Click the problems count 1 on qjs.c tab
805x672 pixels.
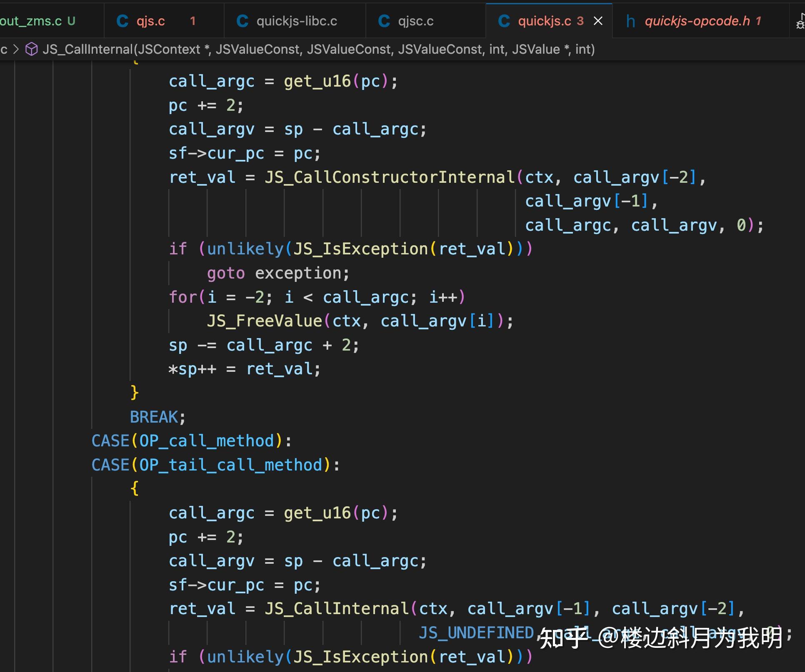pos(193,20)
